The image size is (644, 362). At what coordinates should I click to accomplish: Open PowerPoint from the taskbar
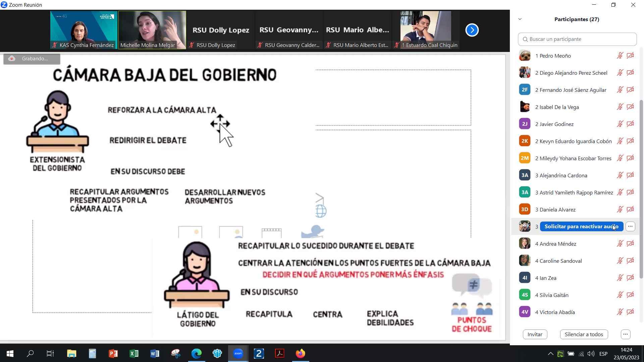click(x=113, y=354)
